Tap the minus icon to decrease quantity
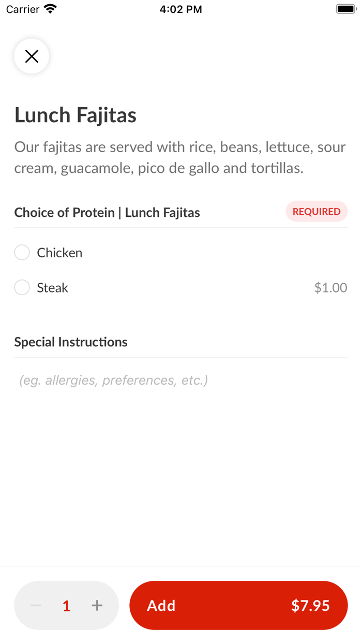This screenshot has width=362, height=644. pyautogui.click(x=35, y=605)
